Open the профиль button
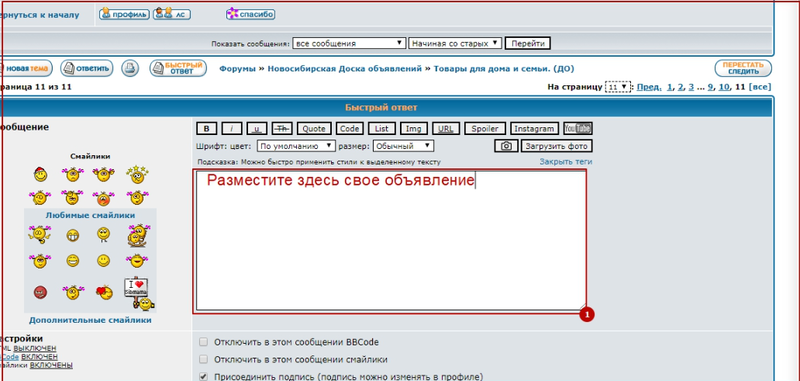Viewport: 800px width, 381px height. click(x=124, y=14)
